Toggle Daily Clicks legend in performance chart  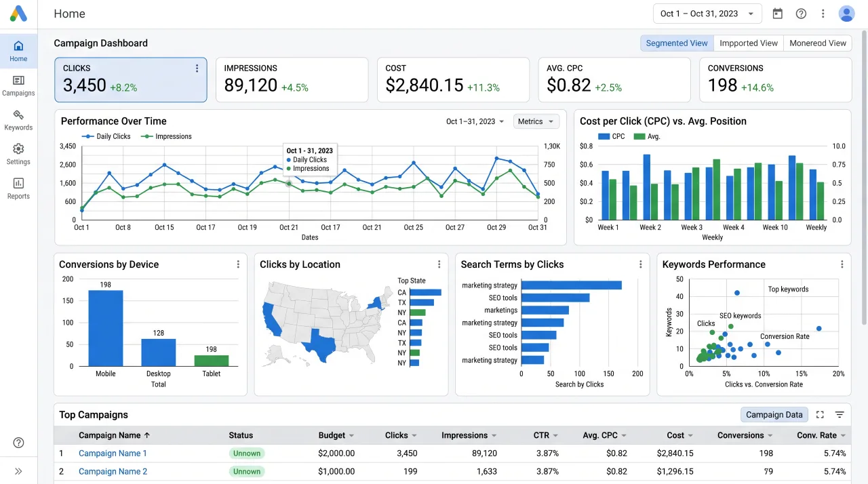(x=106, y=136)
